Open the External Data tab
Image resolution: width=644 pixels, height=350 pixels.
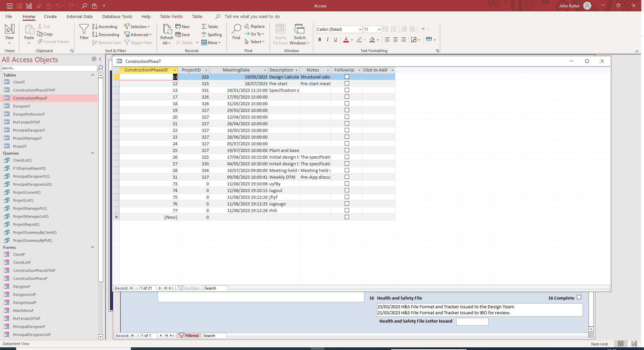79,16
